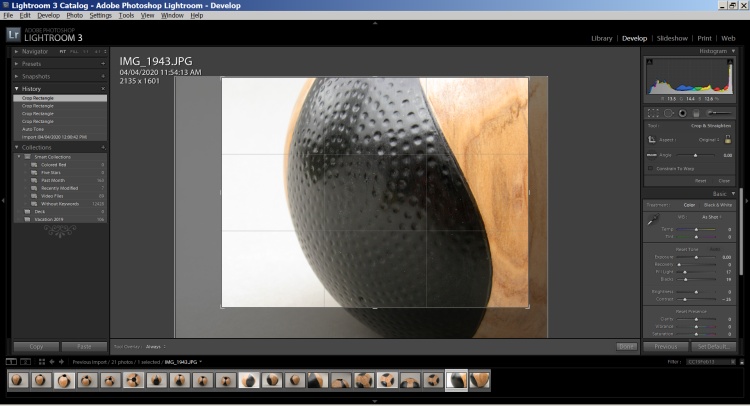750x406 pixels.
Task: Select the Red Eye Correction tool
Action: tap(682, 113)
